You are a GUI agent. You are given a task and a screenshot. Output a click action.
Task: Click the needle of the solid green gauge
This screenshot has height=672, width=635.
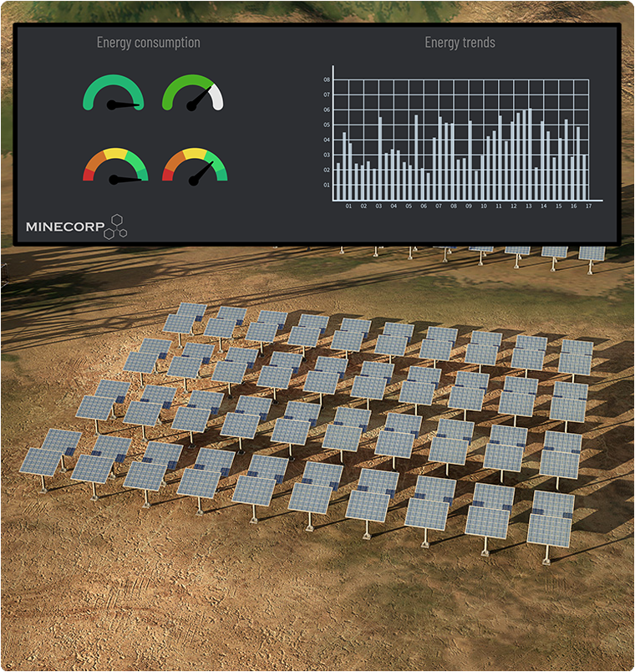point(125,104)
